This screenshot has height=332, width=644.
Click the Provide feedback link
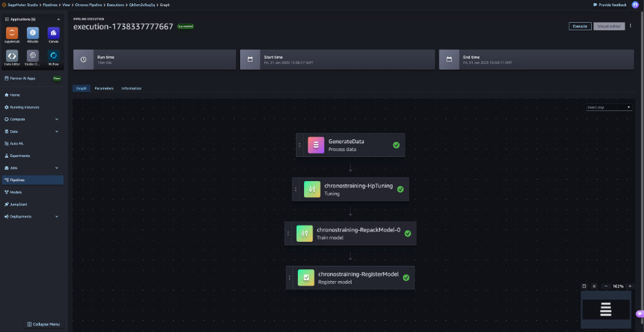pos(611,5)
